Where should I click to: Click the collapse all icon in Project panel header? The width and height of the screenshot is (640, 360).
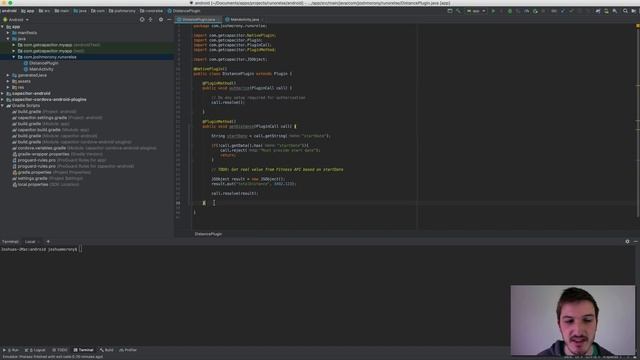coord(151,20)
